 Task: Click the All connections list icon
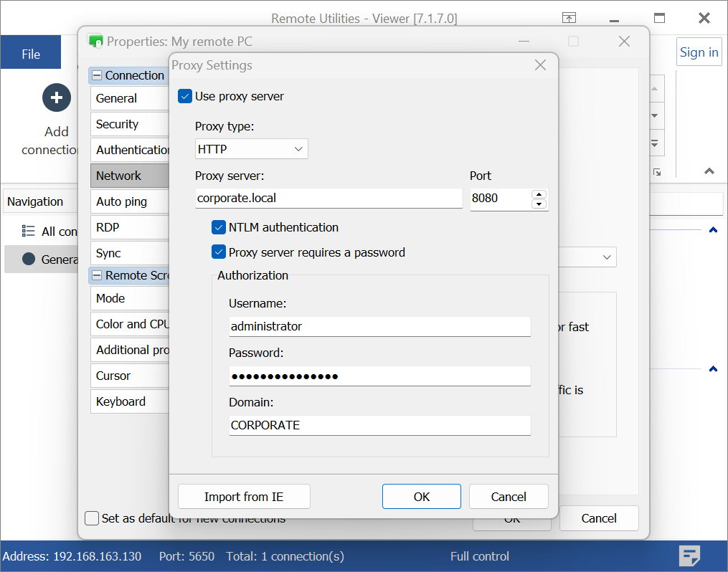29,231
